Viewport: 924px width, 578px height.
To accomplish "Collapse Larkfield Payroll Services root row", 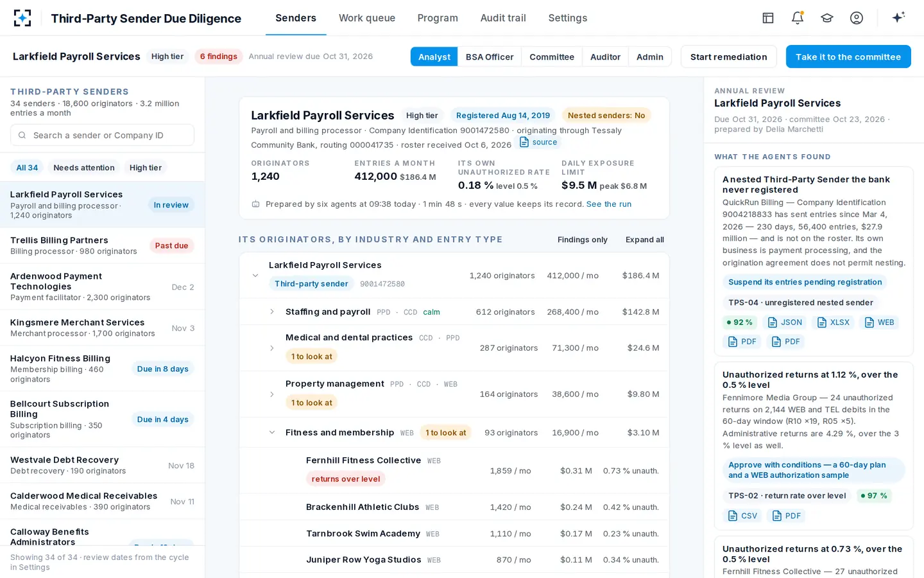I will point(255,276).
